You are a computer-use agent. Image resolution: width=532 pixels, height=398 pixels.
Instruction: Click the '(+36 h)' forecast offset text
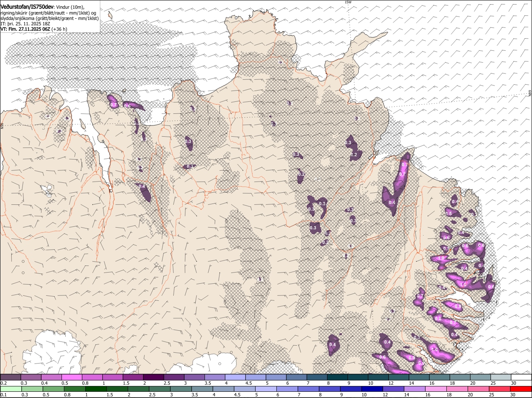click(x=59, y=29)
